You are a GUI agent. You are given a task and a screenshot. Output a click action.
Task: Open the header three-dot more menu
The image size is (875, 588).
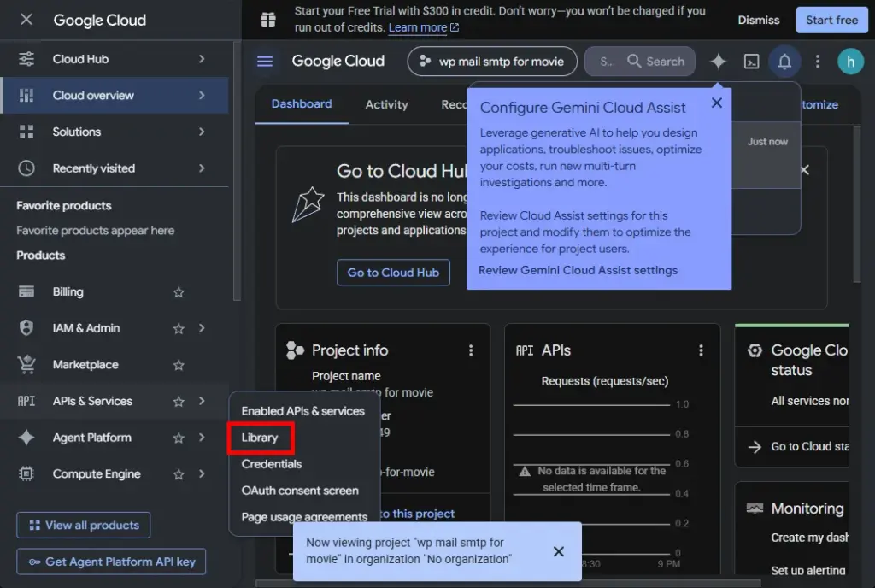818,62
